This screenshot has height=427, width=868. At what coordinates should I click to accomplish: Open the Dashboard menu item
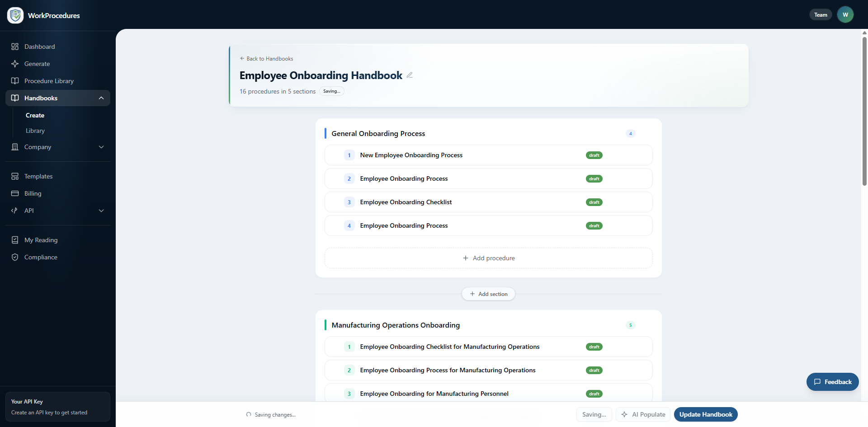pos(58,47)
